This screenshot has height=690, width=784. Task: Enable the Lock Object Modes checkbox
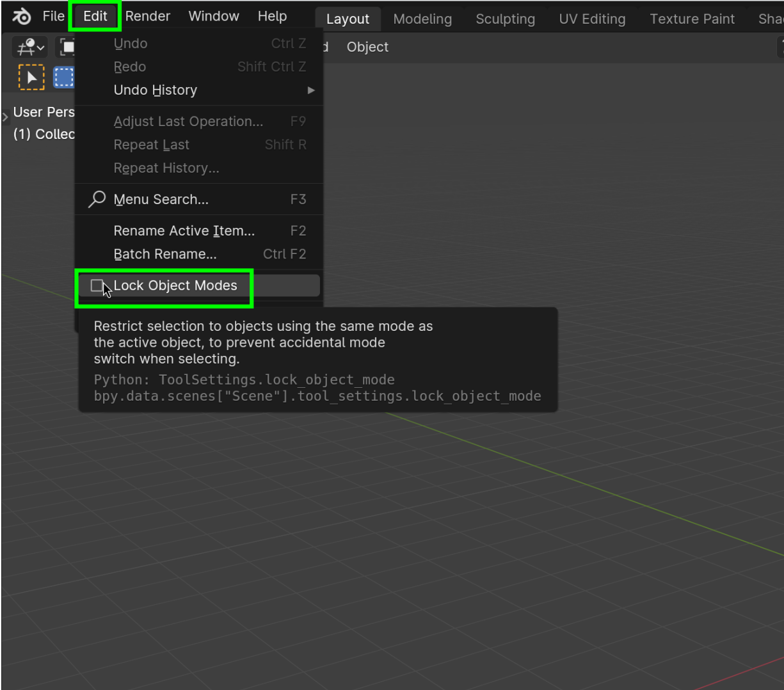97,285
